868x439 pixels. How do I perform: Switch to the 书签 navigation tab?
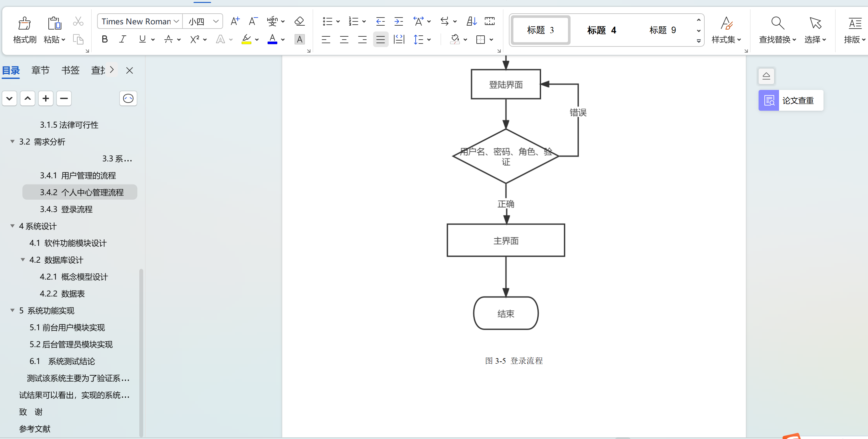tap(70, 70)
